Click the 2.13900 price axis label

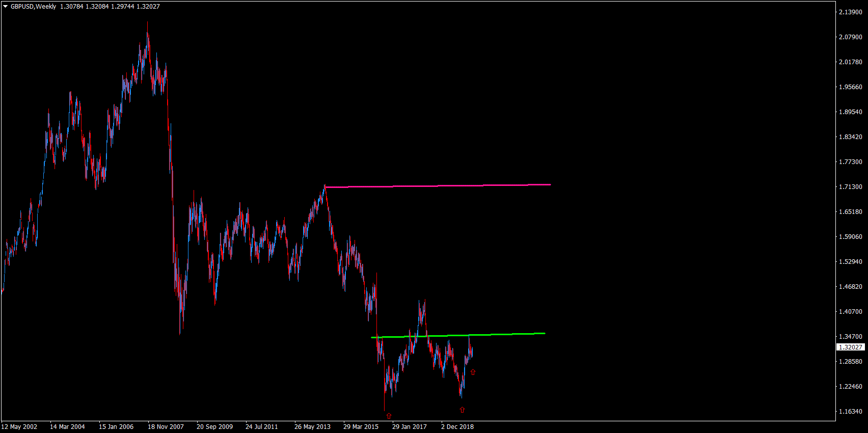tap(851, 12)
